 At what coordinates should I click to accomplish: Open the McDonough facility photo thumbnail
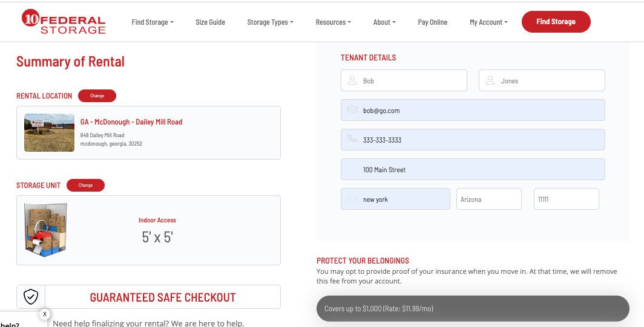pyautogui.click(x=50, y=132)
